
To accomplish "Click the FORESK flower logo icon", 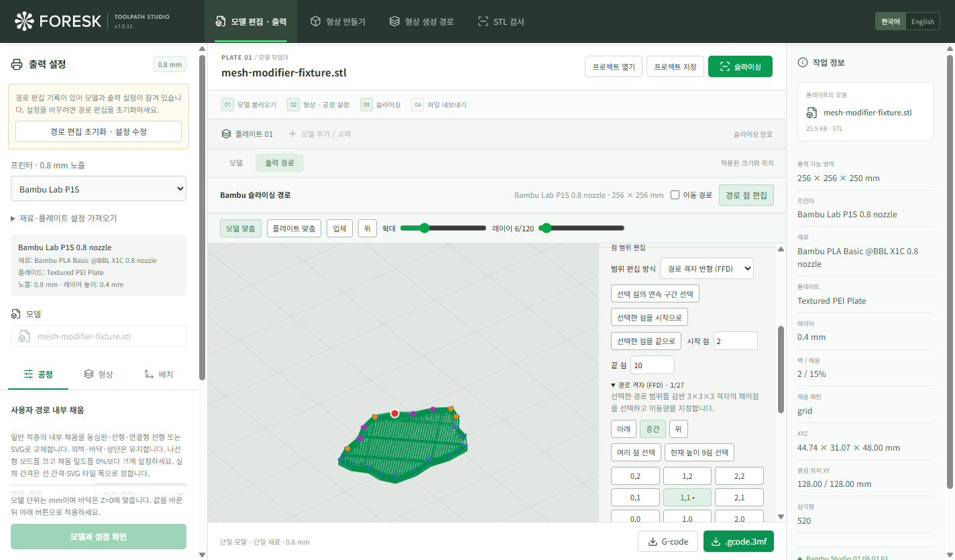I will (24, 21).
